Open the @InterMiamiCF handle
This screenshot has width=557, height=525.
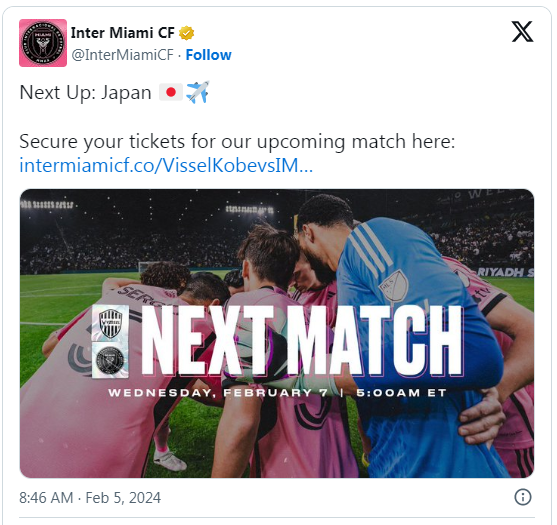click(123, 55)
